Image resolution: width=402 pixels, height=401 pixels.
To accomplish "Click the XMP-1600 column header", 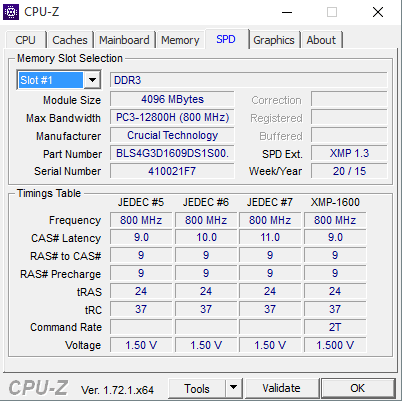I will pos(335,202).
